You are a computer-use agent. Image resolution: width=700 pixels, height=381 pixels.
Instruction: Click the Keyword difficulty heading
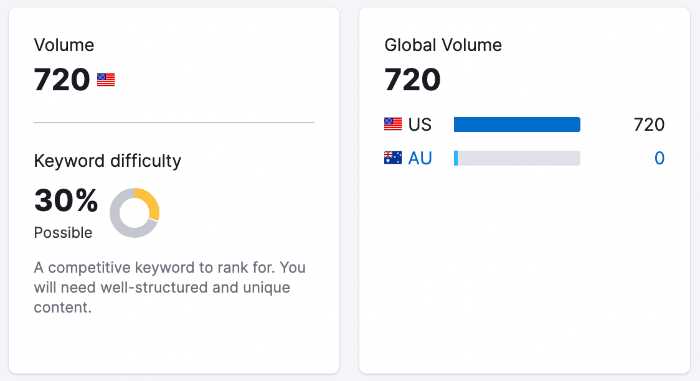[x=108, y=161]
